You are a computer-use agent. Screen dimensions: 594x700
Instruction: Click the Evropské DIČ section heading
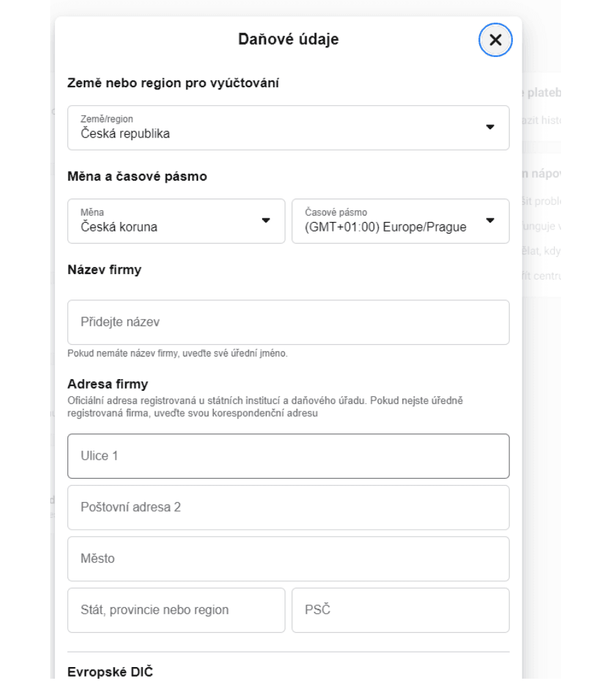point(110,672)
